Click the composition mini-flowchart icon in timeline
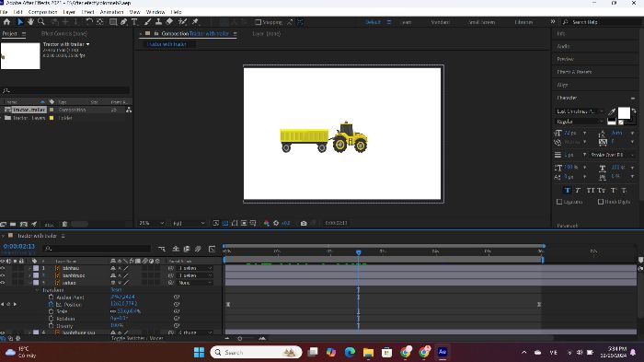This screenshot has width=644, height=362. [x=162, y=249]
